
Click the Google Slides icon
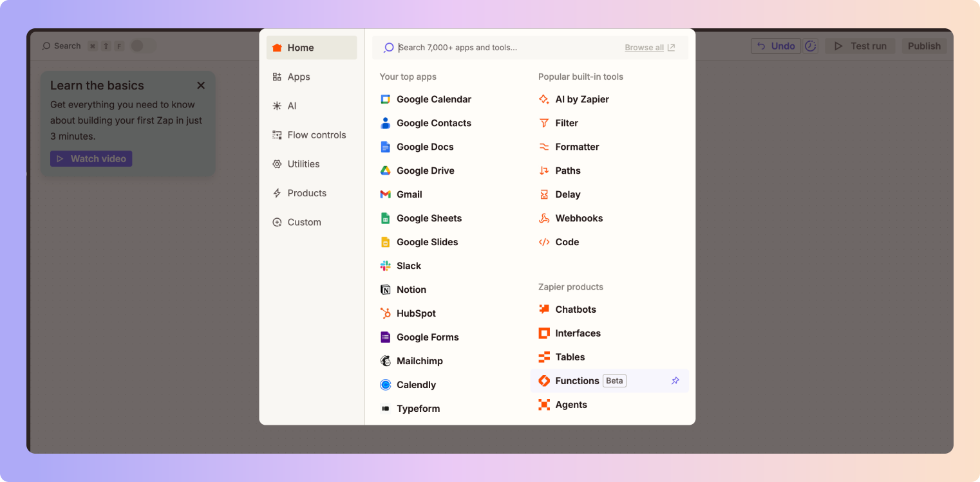[386, 242]
